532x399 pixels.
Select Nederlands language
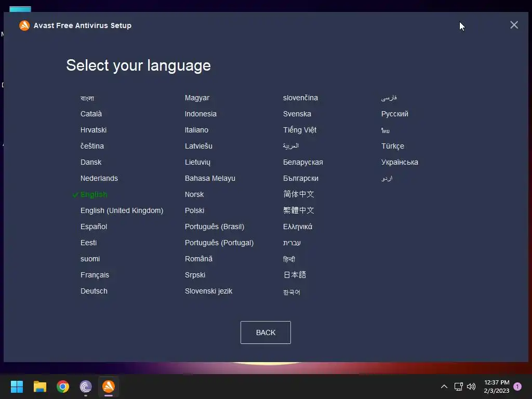(99, 179)
